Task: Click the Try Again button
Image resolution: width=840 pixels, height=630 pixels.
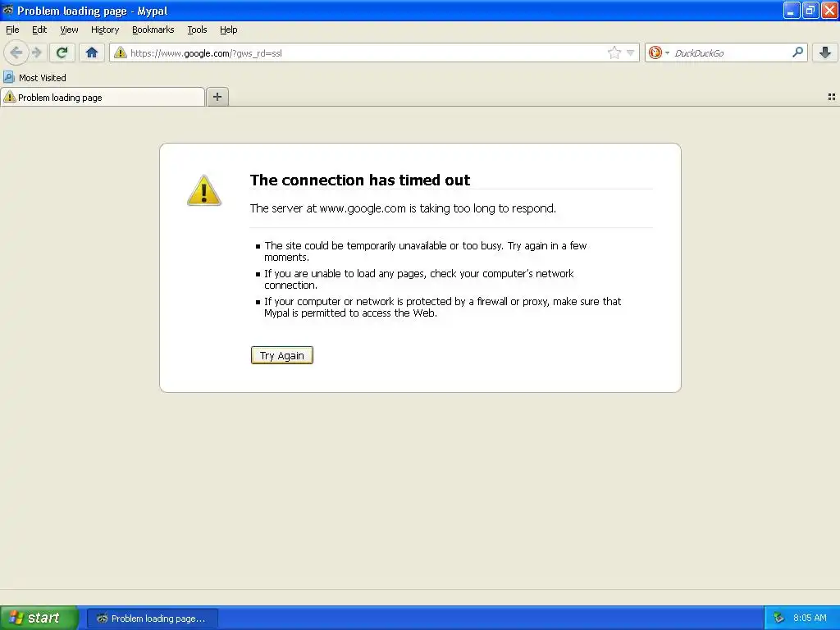Action: pos(282,355)
